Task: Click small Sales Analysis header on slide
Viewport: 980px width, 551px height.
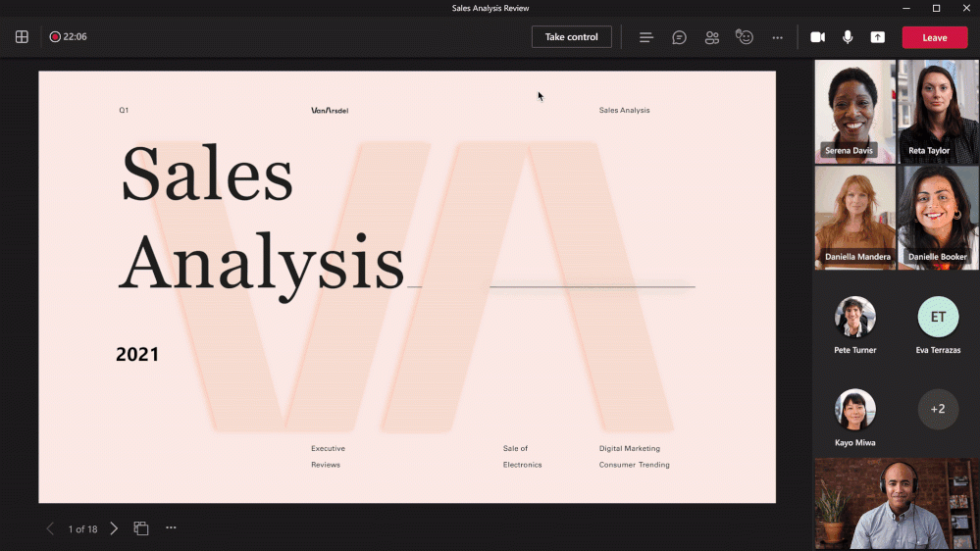Action: point(624,110)
